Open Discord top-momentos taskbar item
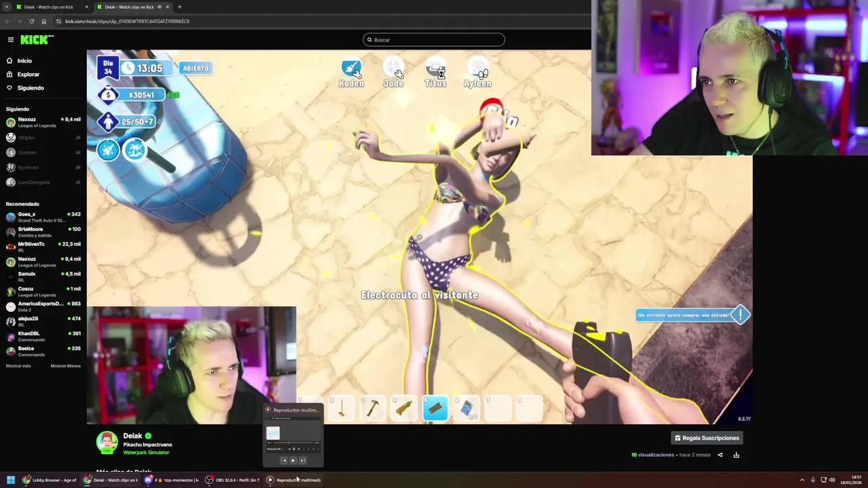 [172, 480]
